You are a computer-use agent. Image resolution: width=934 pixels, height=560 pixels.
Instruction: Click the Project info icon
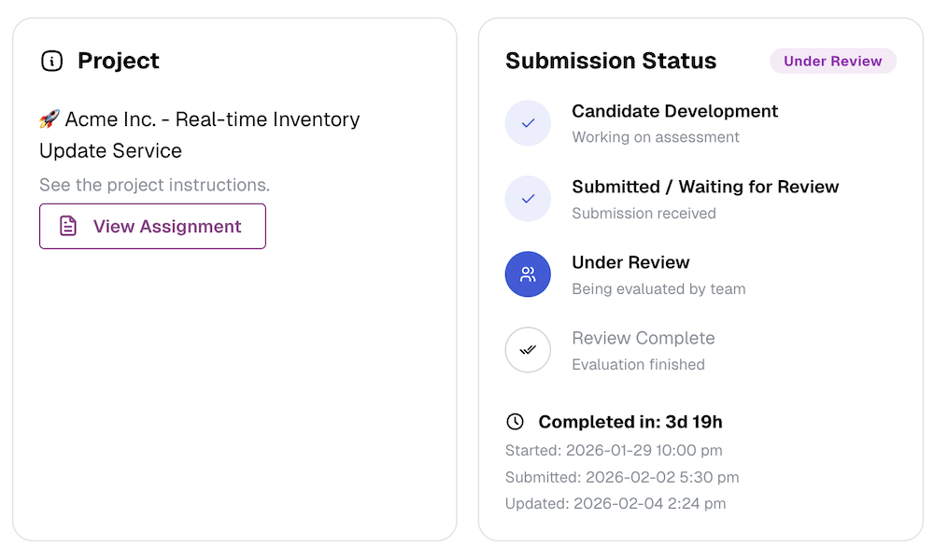(52, 62)
